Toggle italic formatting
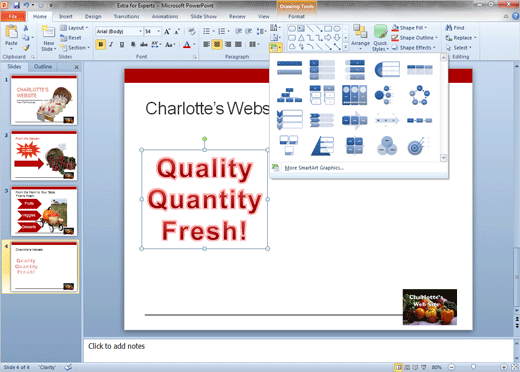The height and width of the screenshot is (372, 520). tap(111, 44)
